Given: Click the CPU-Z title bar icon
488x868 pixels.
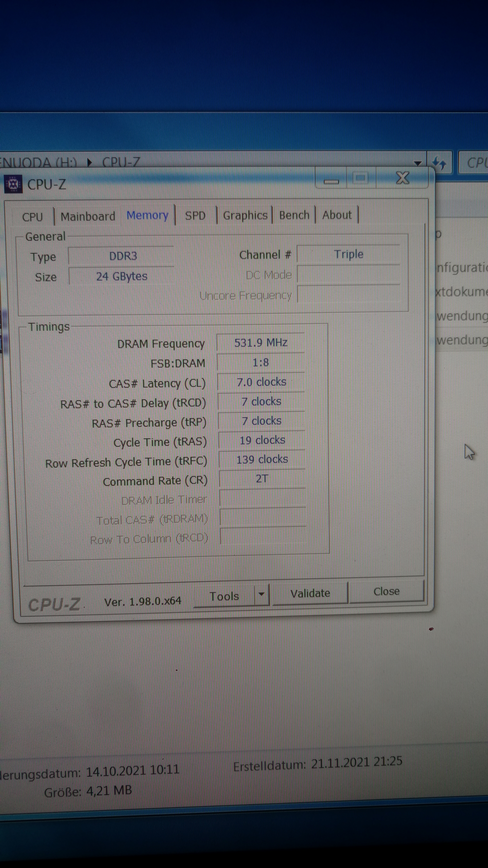Looking at the screenshot, I should tap(13, 184).
